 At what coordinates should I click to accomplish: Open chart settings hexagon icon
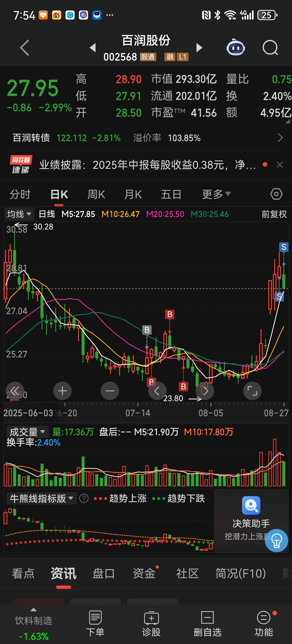click(276, 194)
